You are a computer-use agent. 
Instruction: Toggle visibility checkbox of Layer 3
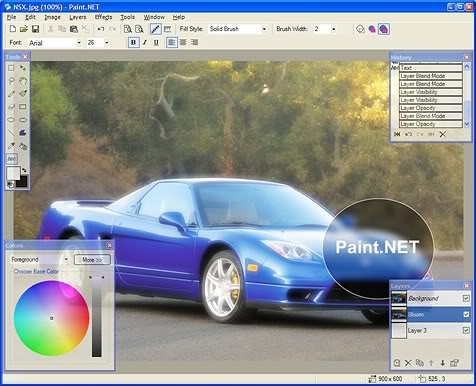coord(466,330)
